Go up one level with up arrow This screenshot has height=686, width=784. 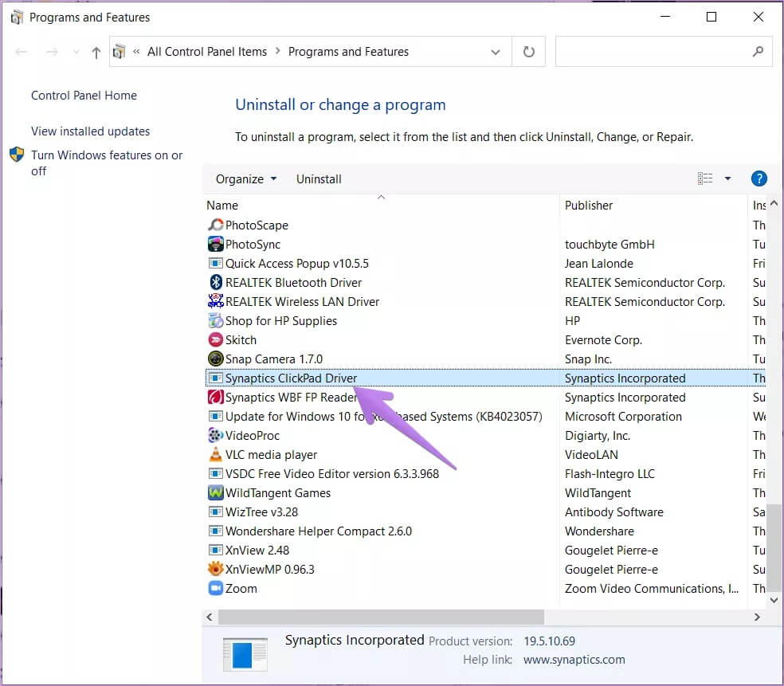click(96, 52)
